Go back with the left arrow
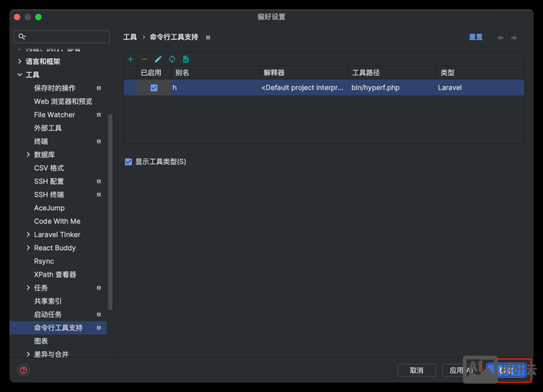543x392 pixels. click(501, 38)
